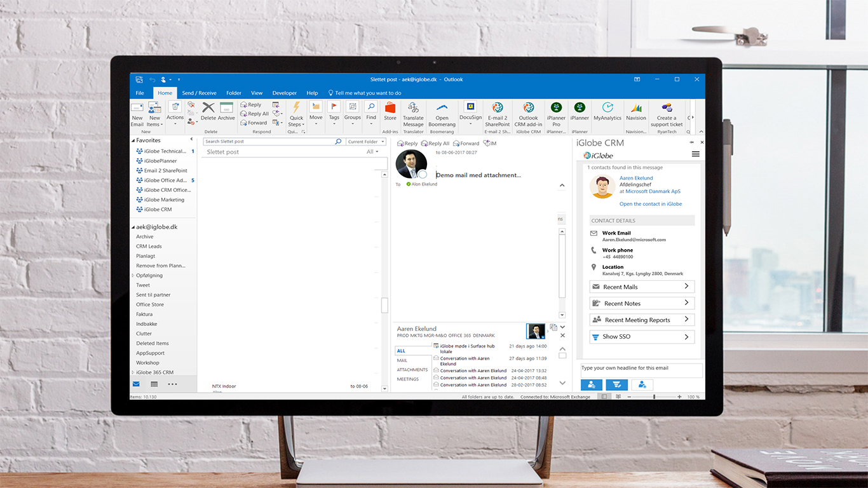Forward message via ribbon Forward

pos(254,123)
